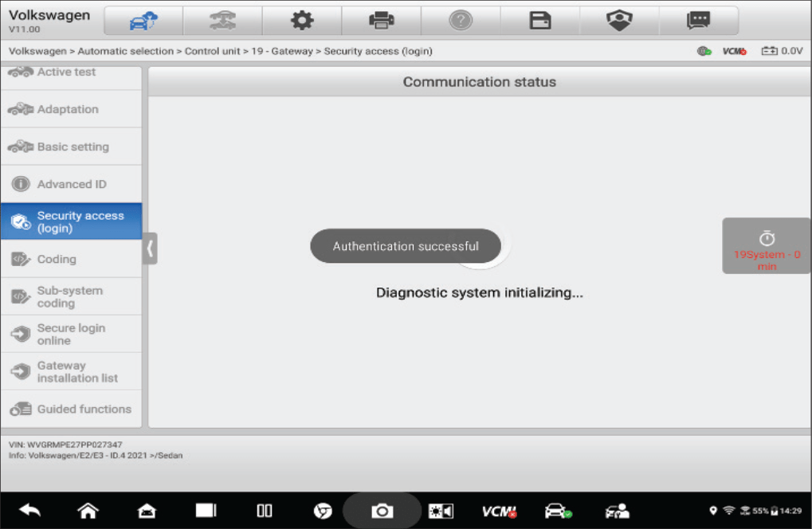Tap the Authentication successful toast
812x529 pixels.
[406, 246]
